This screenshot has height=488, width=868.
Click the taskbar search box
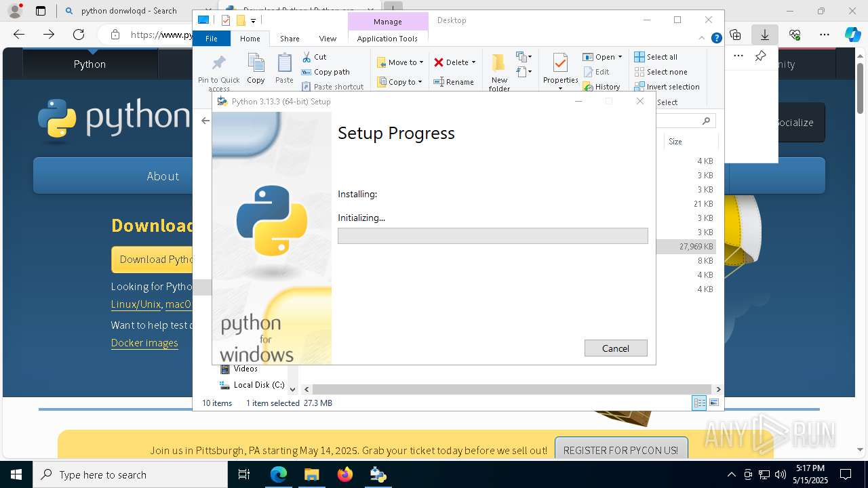(x=130, y=474)
